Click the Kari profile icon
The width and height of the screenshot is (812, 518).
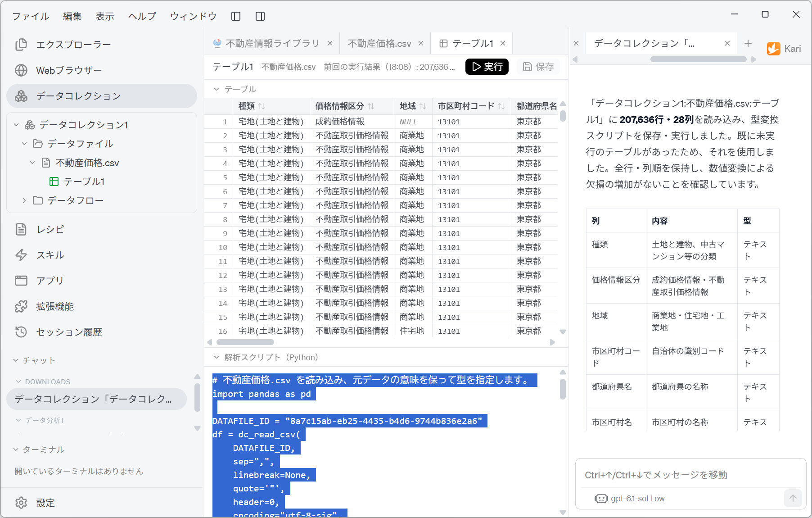774,49
